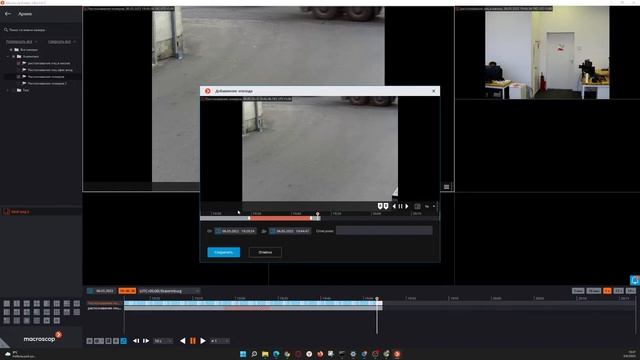Select the first camera label beside the timeline
Screen dimensions: 640x360
point(104,303)
